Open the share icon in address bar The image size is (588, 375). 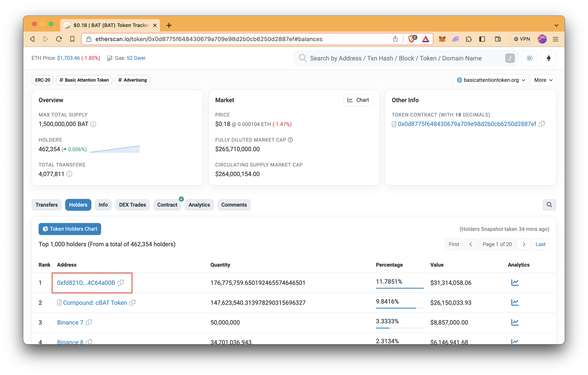(x=395, y=39)
